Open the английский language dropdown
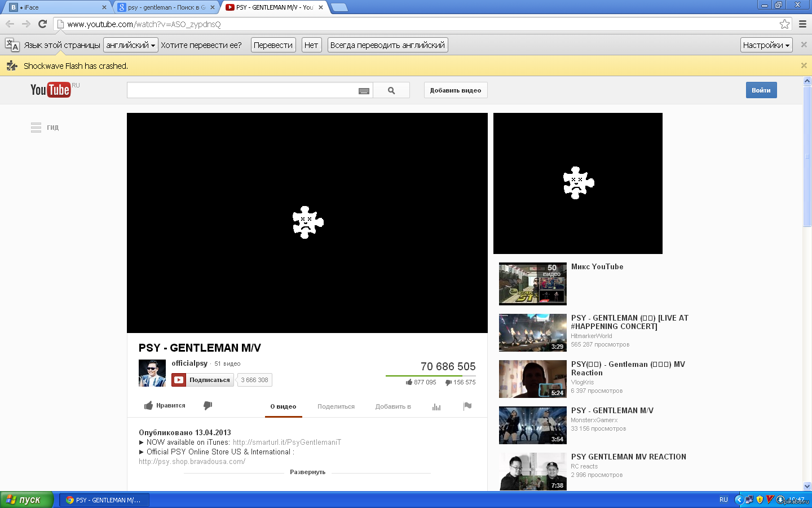 [x=130, y=45]
